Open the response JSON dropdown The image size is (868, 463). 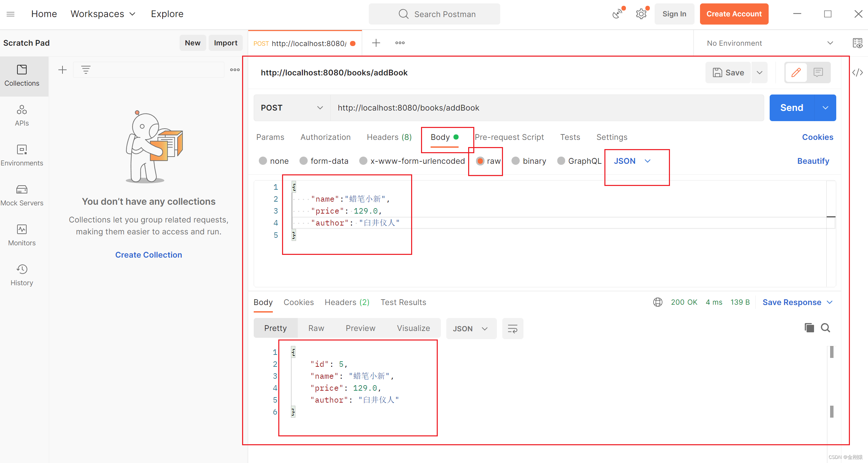tap(468, 329)
